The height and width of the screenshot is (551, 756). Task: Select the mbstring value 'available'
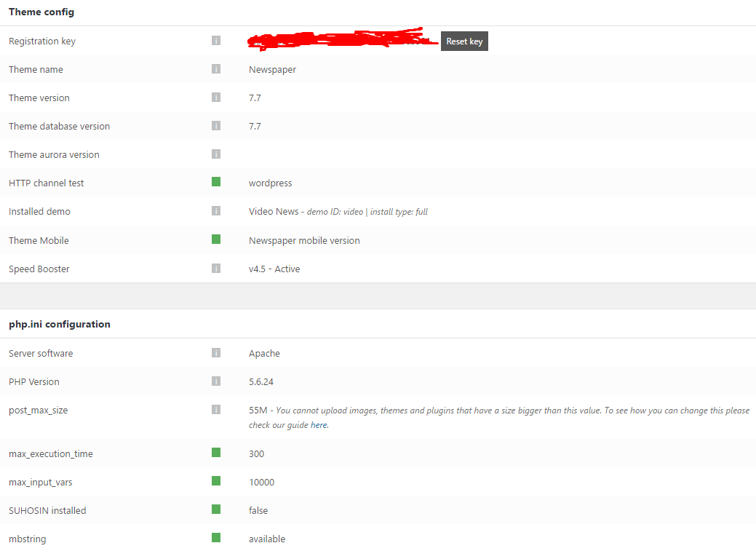266,539
